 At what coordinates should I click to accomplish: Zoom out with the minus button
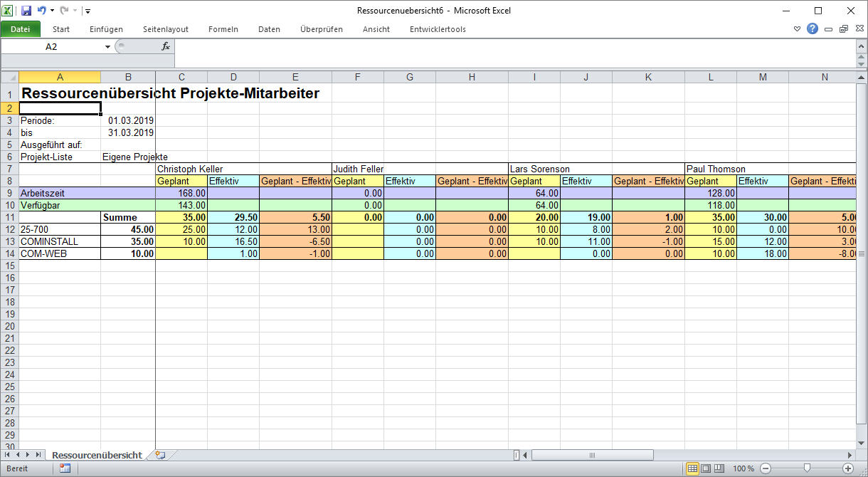(x=766, y=468)
